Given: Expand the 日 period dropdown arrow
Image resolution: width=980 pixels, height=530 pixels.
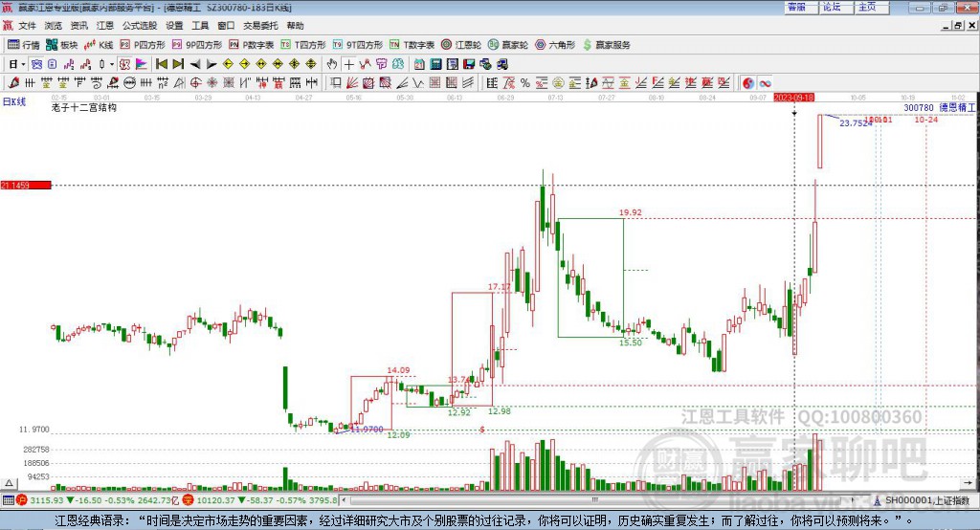Looking at the screenshot, I should (x=23, y=64).
